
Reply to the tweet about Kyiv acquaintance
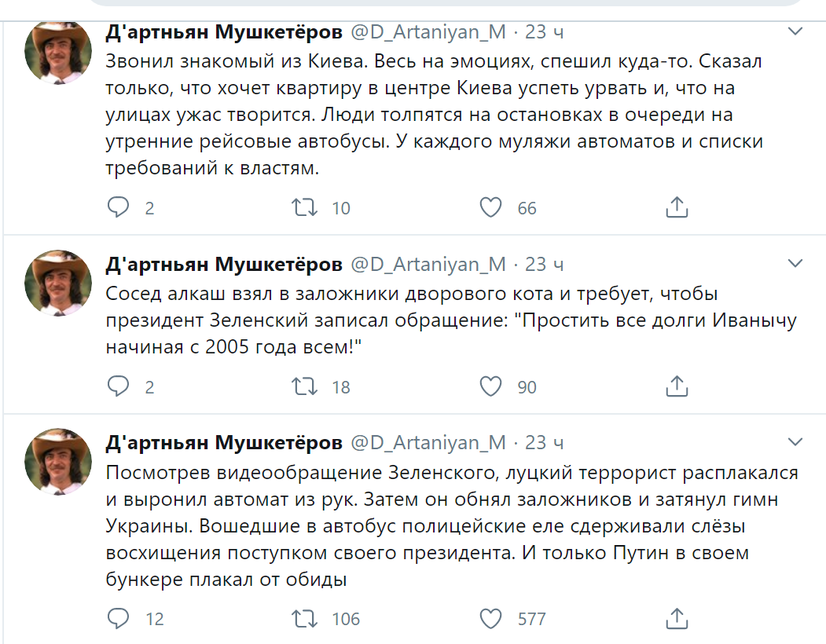click(119, 207)
